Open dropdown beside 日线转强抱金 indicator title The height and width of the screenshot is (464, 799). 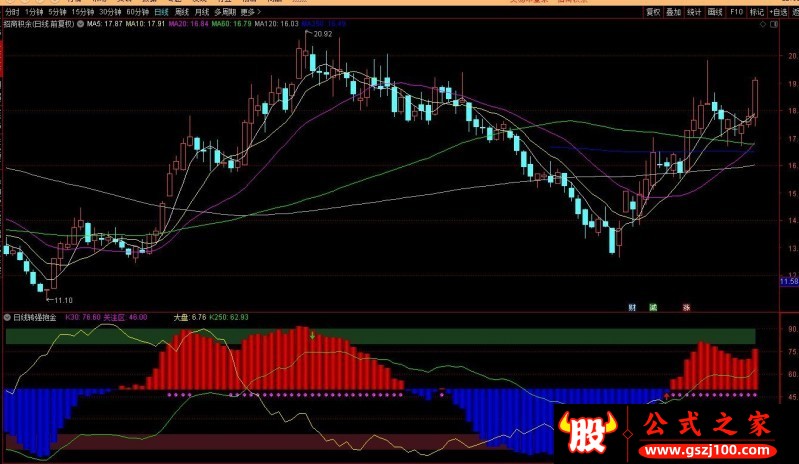7,317
